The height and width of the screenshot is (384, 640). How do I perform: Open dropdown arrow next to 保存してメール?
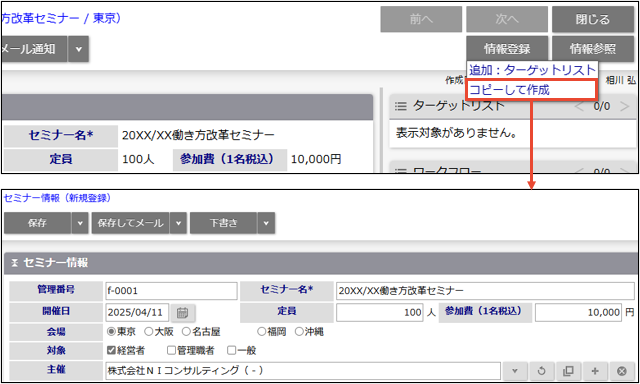178,223
